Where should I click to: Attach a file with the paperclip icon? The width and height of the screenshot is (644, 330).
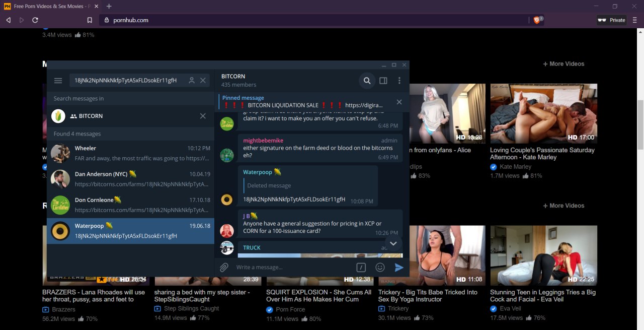click(224, 268)
